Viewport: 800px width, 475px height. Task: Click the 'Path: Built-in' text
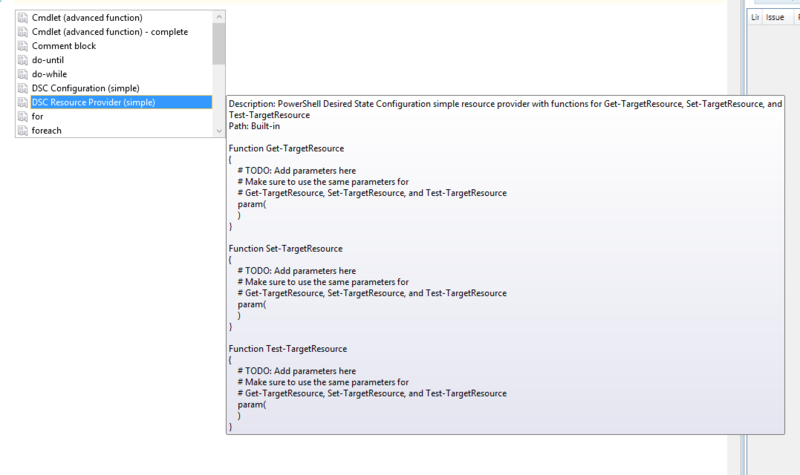pyautogui.click(x=254, y=126)
